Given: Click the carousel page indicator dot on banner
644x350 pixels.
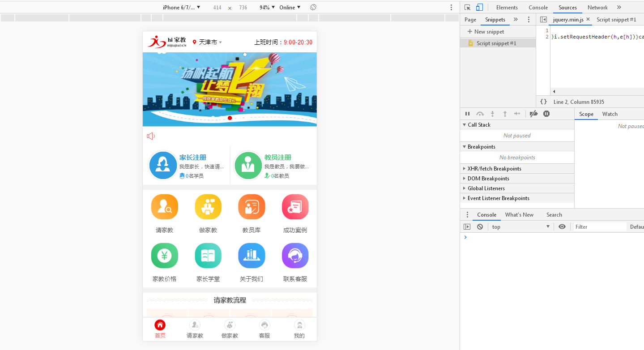Looking at the screenshot, I should tap(230, 118).
